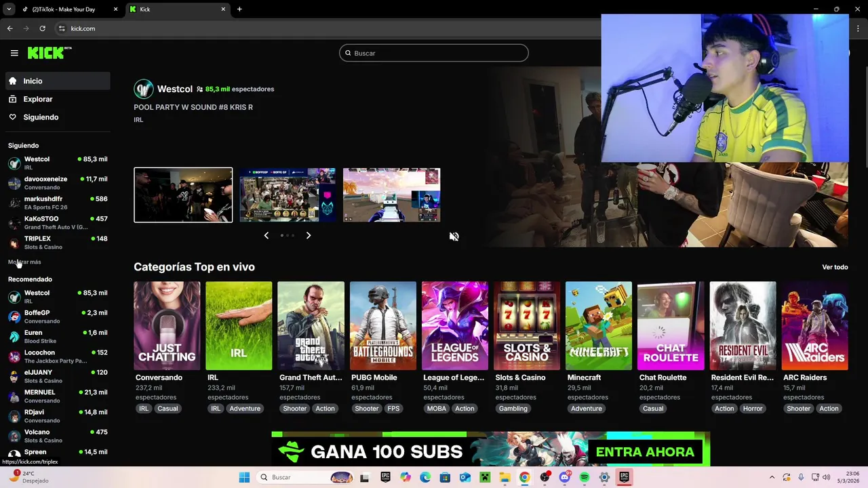
Task: Open Volcano channel in Recomendado list
Action: (58, 436)
